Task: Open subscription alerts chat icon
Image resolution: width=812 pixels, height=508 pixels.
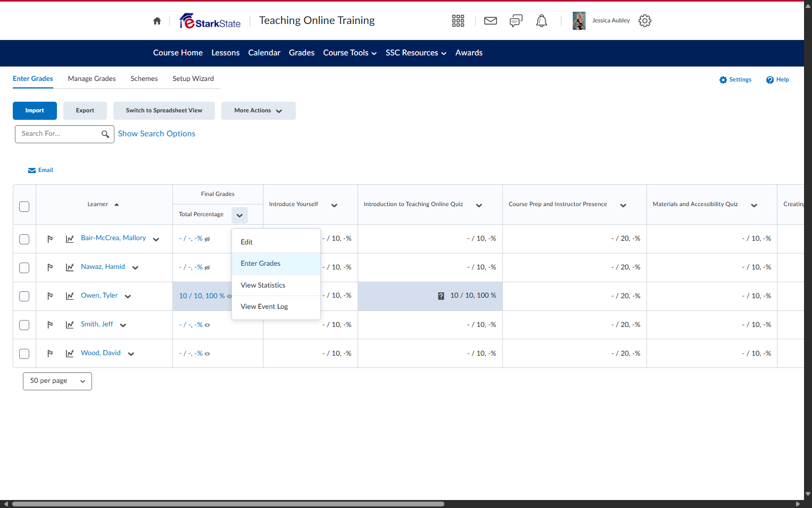Action: 516,21
